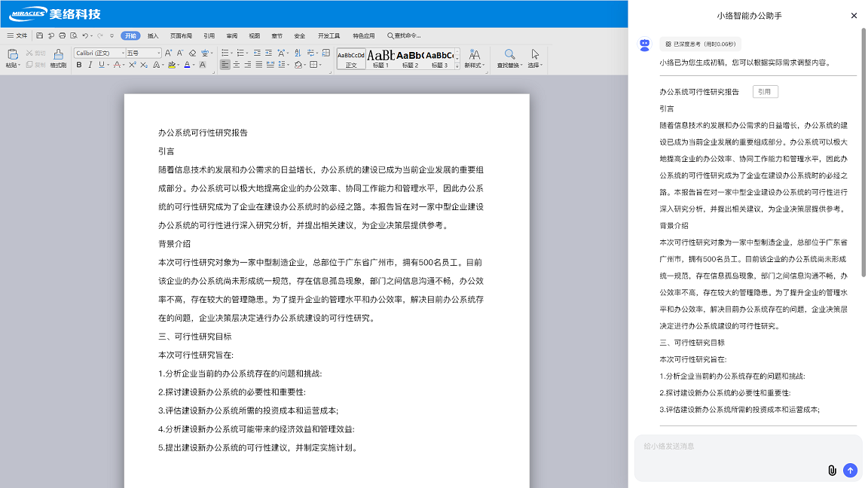Image resolution: width=868 pixels, height=488 pixels.
Task: Click the Superscript icon
Action: click(133, 66)
